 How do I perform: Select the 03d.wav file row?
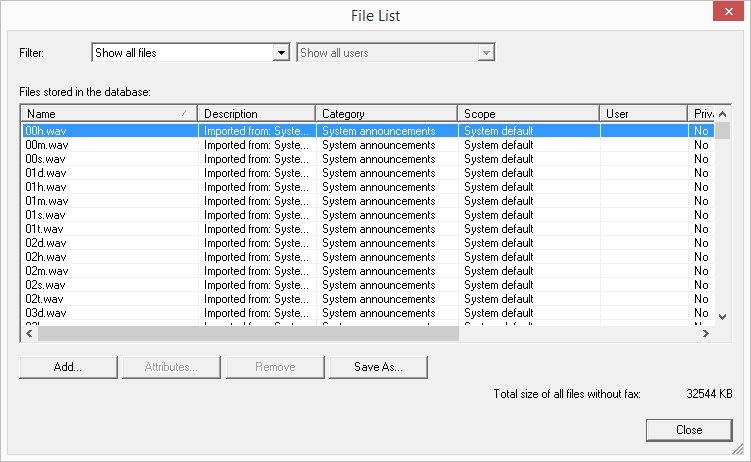point(46,313)
